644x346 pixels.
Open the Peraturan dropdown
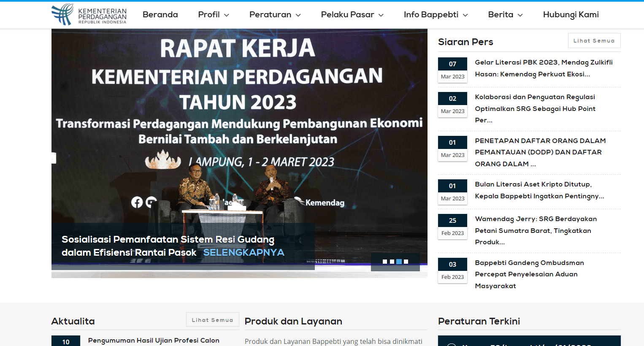pos(275,14)
